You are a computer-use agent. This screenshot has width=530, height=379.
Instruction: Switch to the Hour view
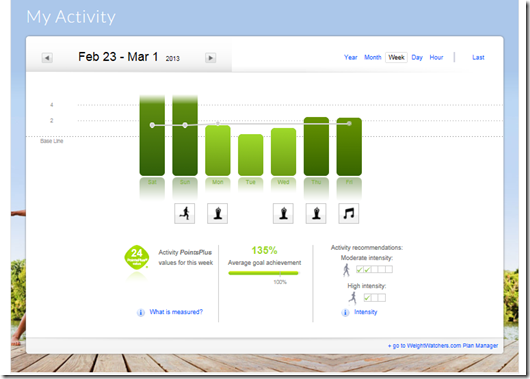point(436,57)
